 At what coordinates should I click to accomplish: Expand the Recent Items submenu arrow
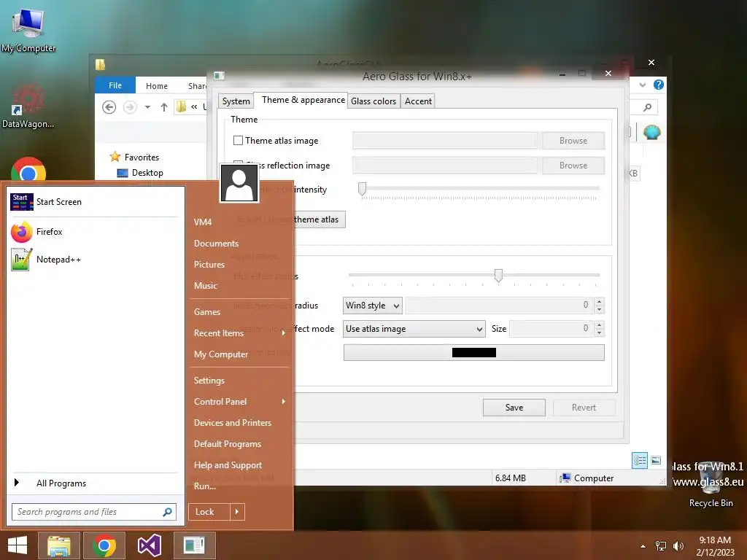click(x=284, y=332)
